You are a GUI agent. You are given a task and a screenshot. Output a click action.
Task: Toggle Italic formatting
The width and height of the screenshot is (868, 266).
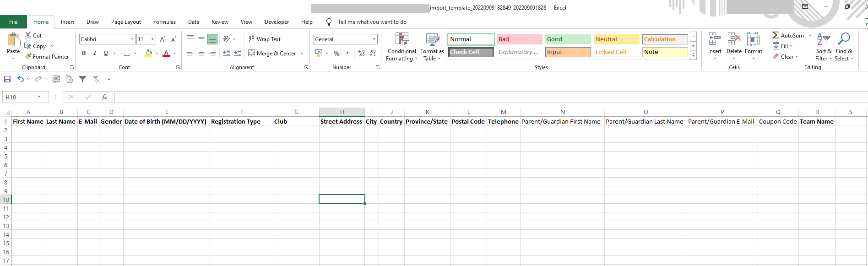[95, 53]
